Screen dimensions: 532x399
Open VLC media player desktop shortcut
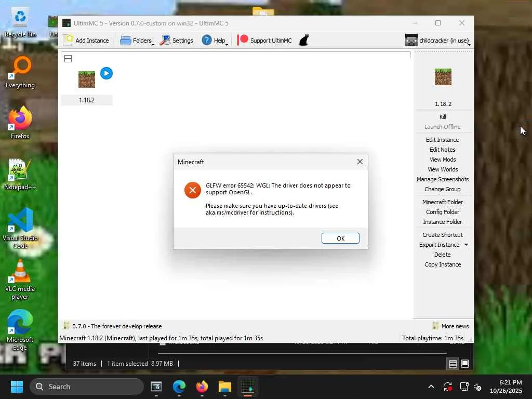click(x=20, y=280)
